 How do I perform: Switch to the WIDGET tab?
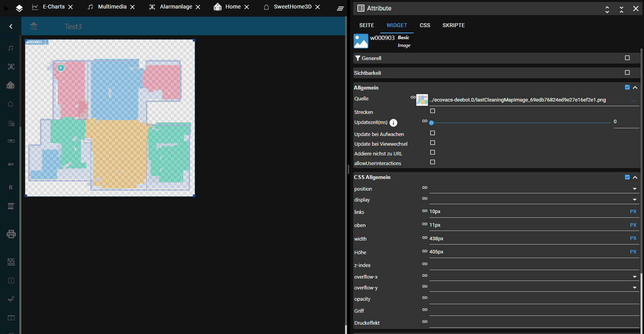397,25
